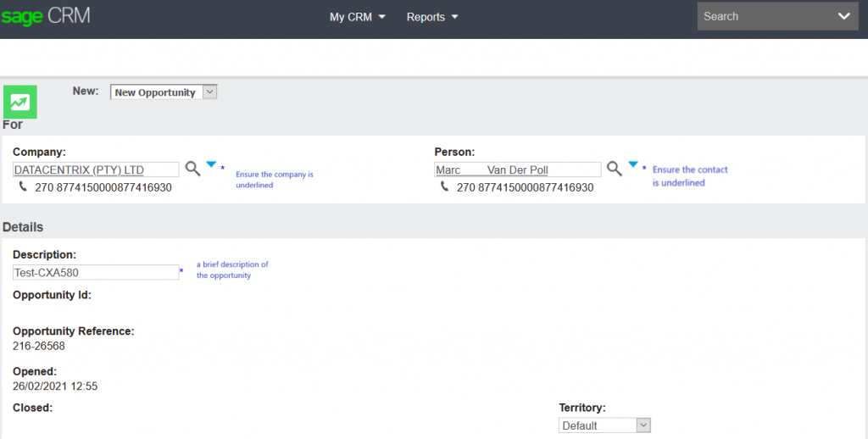This screenshot has width=868, height=439.
Task: Click the phone icon under Person
Action: coord(445,186)
